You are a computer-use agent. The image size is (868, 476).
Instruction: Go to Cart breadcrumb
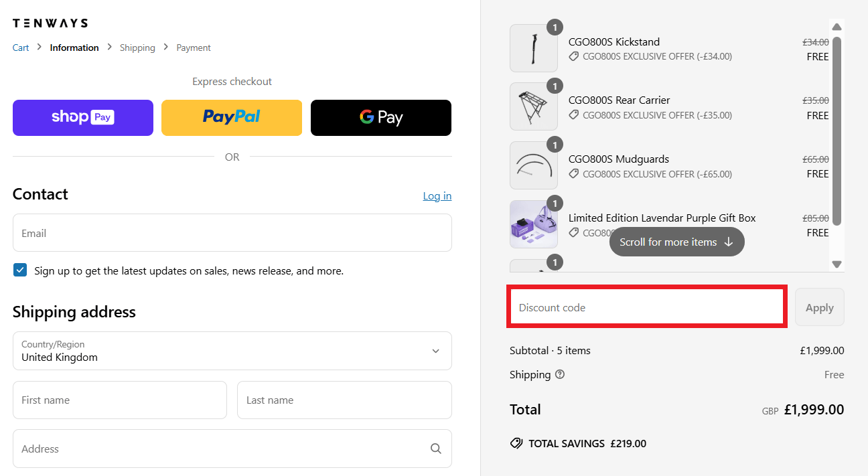[x=21, y=48]
